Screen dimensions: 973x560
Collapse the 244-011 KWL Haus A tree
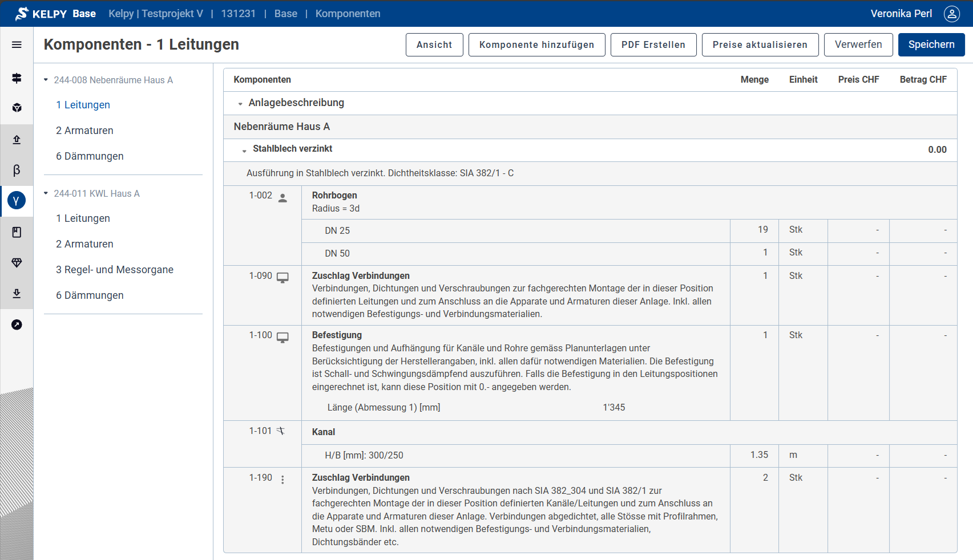pyautogui.click(x=46, y=193)
